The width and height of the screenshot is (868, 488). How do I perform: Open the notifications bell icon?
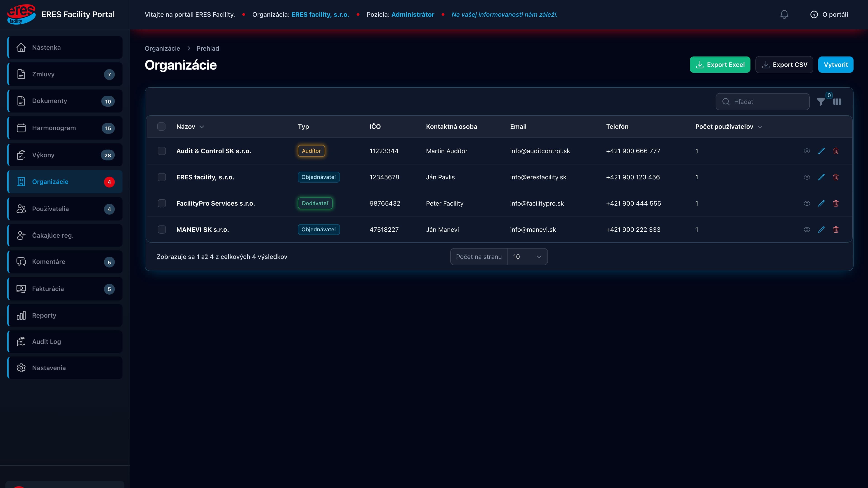[784, 14]
